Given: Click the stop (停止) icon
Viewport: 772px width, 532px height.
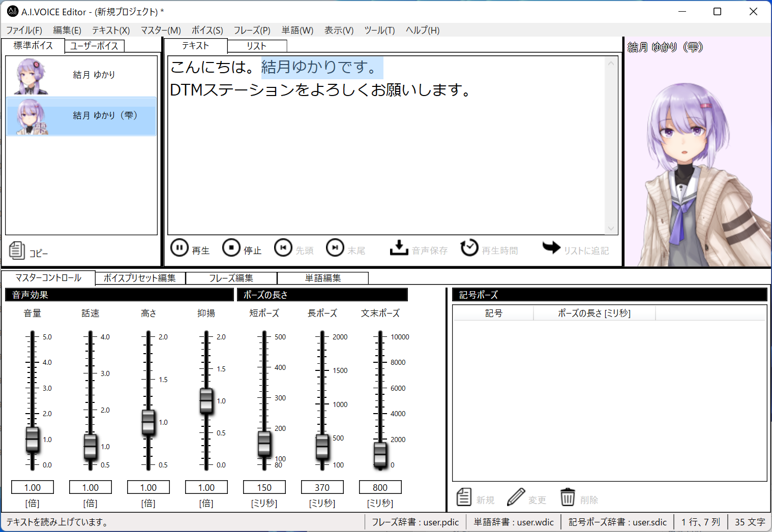Looking at the screenshot, I should coord(231,248).
